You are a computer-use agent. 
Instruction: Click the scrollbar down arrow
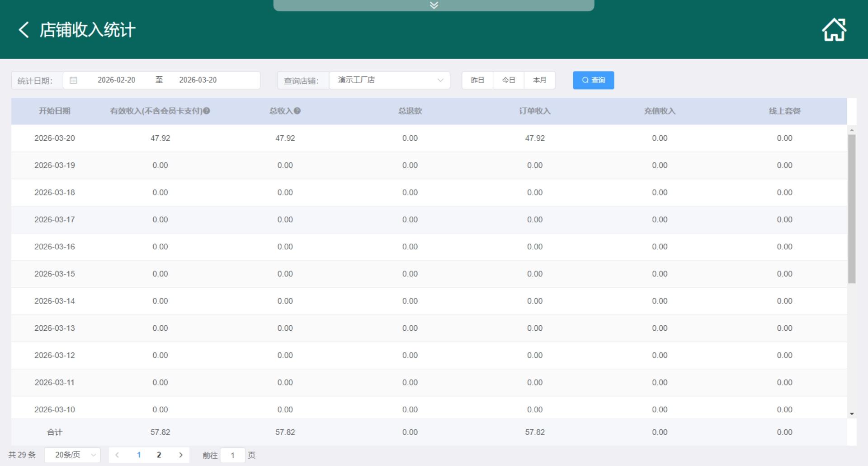click(x=852, y=414)
